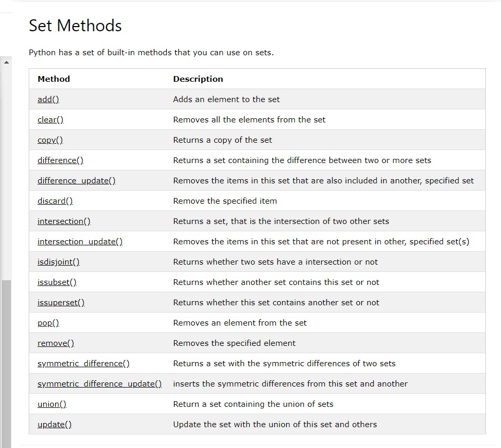This screenshot has height=448, width=501.
Task: Select the isdisjoint() method link
Action: coord(58,262)
